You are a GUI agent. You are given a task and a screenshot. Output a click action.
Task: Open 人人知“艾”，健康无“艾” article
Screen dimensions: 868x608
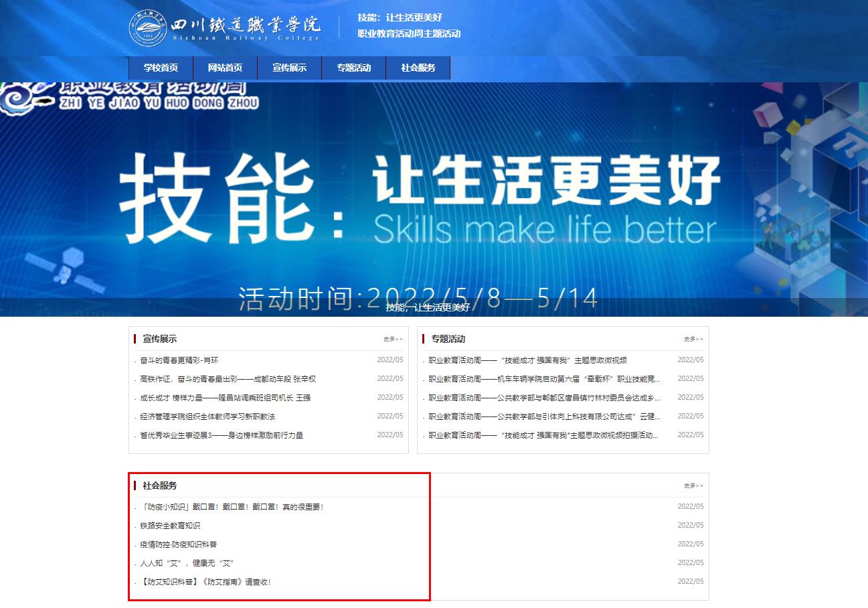pyautogui.click(x=187, y=563)
